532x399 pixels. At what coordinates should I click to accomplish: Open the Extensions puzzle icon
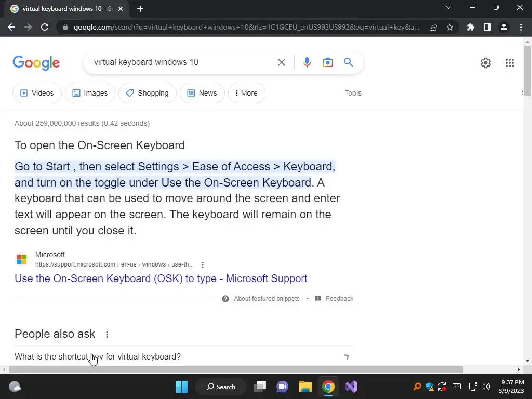tap(471, 27)
